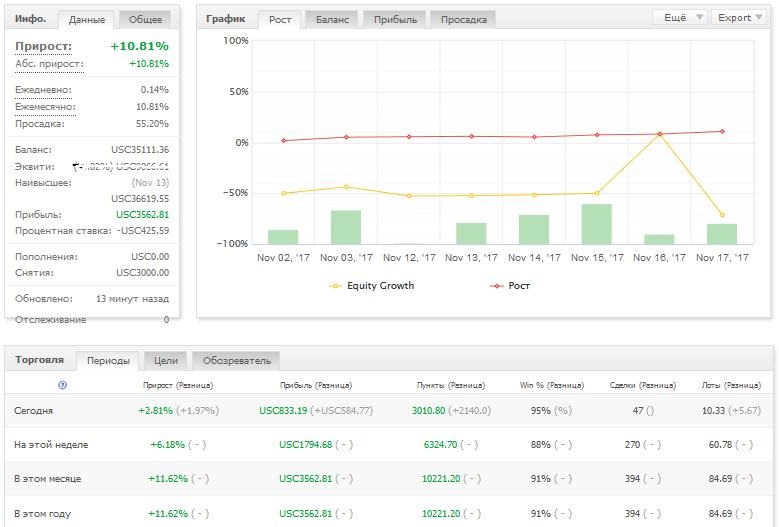The height and width of the screenshot is (527, 779).
Task: Select the Баланс chart tab
Action: (x=332, y=20)
